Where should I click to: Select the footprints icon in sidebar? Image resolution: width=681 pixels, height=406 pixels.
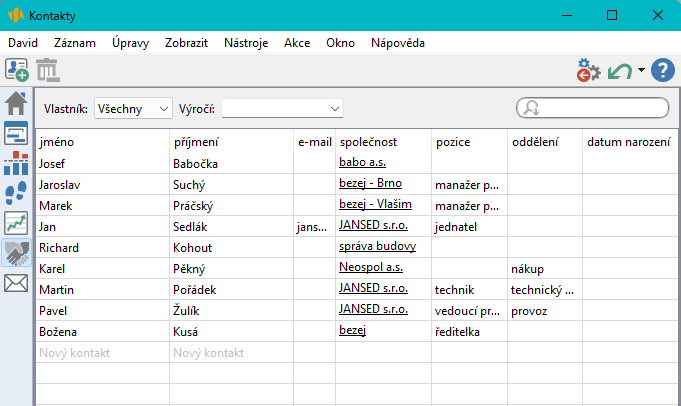tap(16, 193)
